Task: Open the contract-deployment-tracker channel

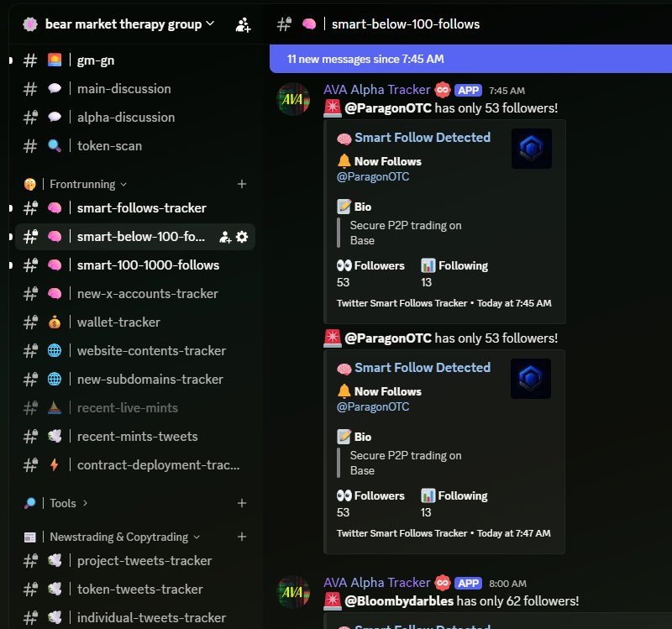Action: pyautogui.click(x=135, y=465)
